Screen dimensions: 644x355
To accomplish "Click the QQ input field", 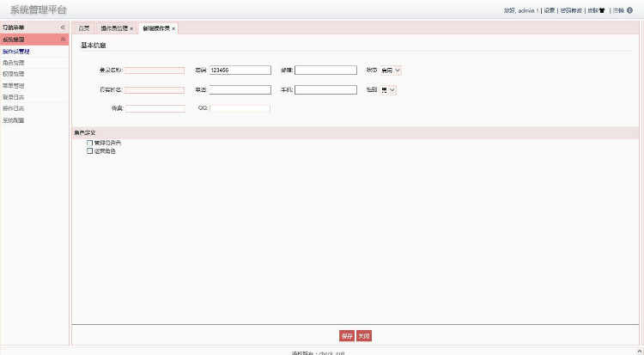I will point(240,108).
